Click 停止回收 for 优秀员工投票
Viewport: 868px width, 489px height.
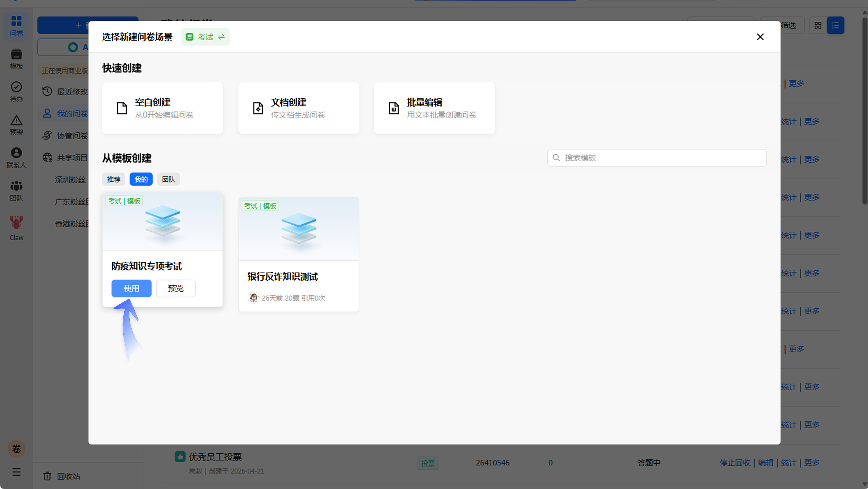click(x=735, y=463)
